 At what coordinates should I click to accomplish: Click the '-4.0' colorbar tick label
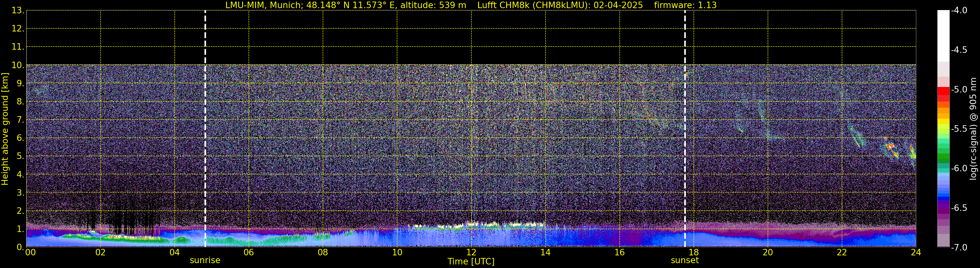pos(959,11)
